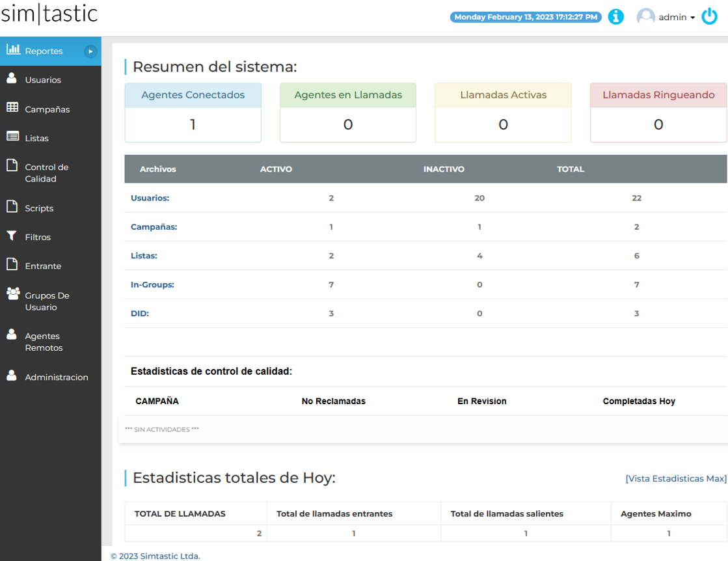Open the Usuarios sidebar menu
728x561 pixels.
coord(51,80)
